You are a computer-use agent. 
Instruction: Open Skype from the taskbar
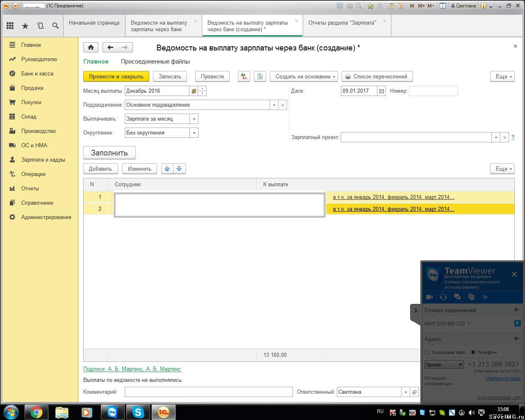pyautogui.click(x=138, y=412)
